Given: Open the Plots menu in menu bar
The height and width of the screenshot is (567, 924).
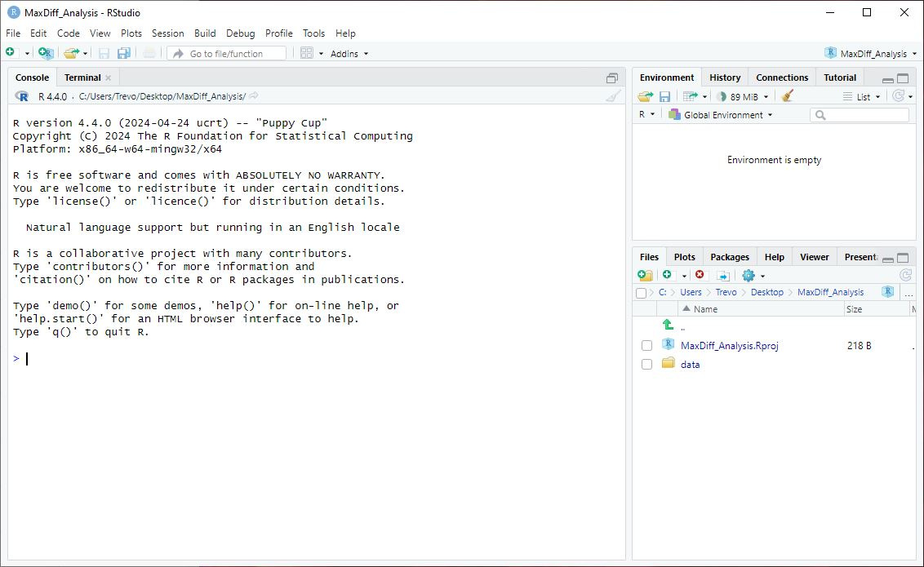Looking at the screenshot, I should pyautogui.click(x=131, y=33).
